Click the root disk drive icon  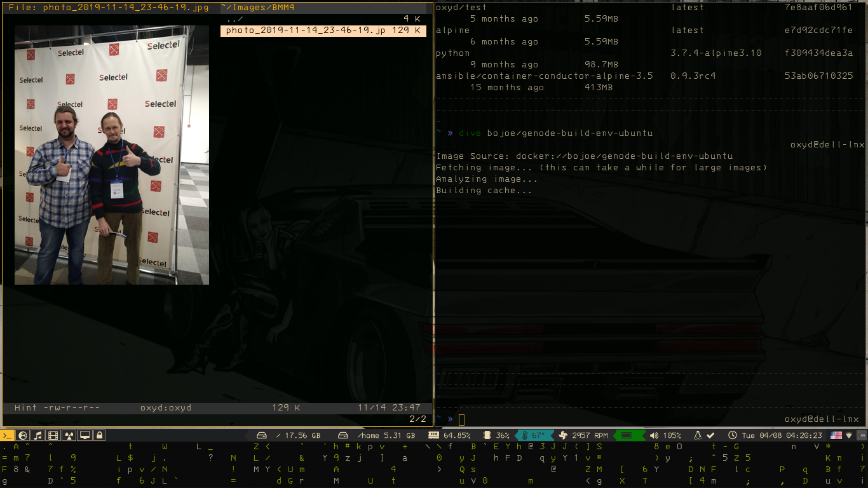coord(261,435)
